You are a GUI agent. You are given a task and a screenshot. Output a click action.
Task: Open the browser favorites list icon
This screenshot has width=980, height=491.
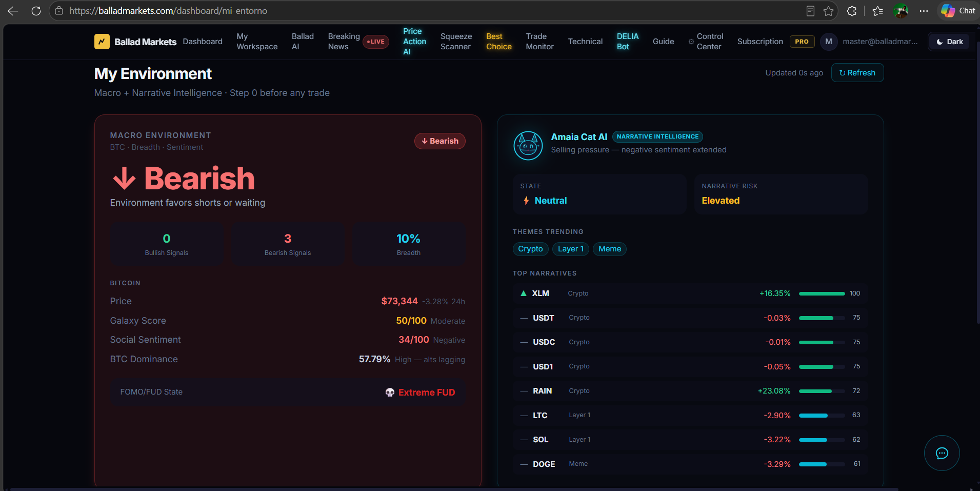tap(877, 11)
